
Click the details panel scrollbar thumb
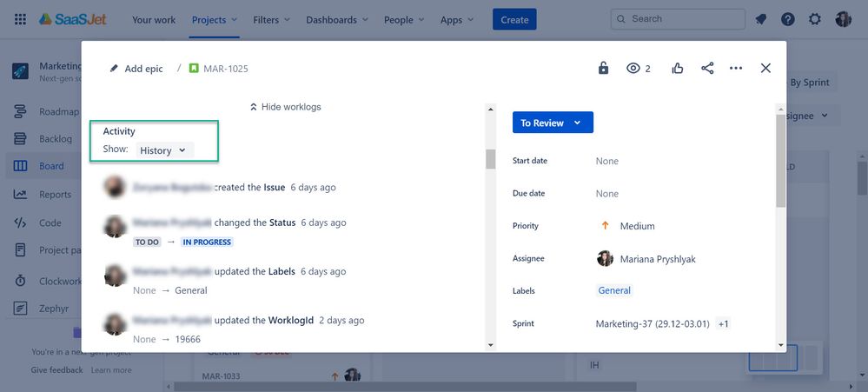point(780,161)
